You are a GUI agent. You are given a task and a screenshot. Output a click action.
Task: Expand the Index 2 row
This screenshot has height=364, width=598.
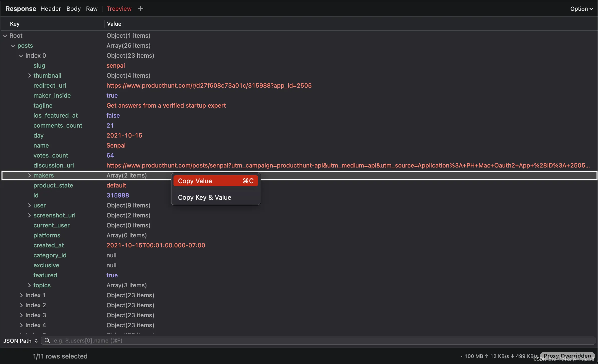(x=21, y=305)
